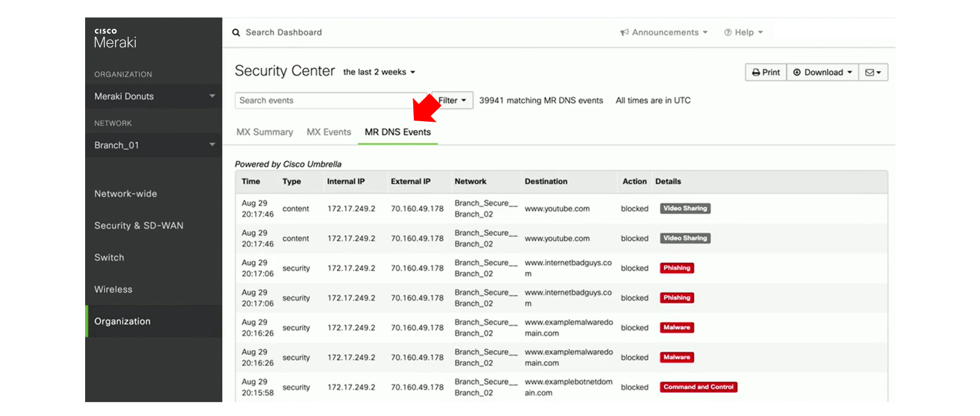980x416 pixels.
Task: Click first www.examplemalwaredomain.com destination
Action: click(568, 327)
